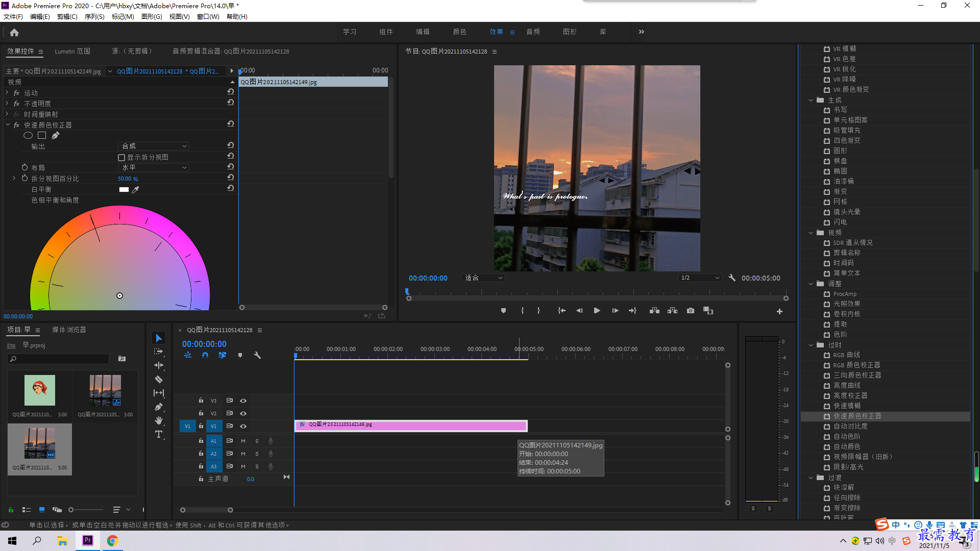Switch to the Lumetri 范围 tab
Screen dimensions: 980x551
[72, 52]
